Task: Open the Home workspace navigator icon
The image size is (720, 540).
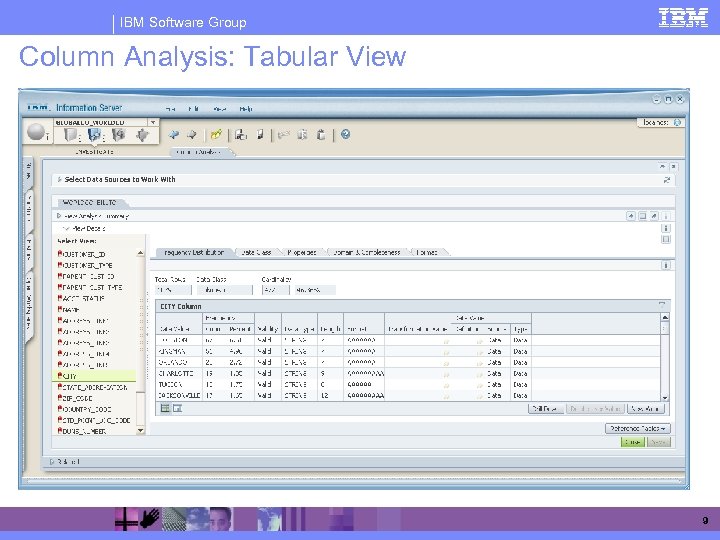Action: pos(70,135)
